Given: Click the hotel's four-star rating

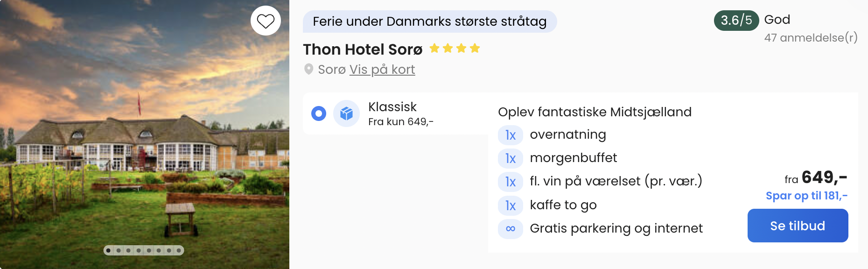Looking at the screenshot, I should tap(455, 49).
